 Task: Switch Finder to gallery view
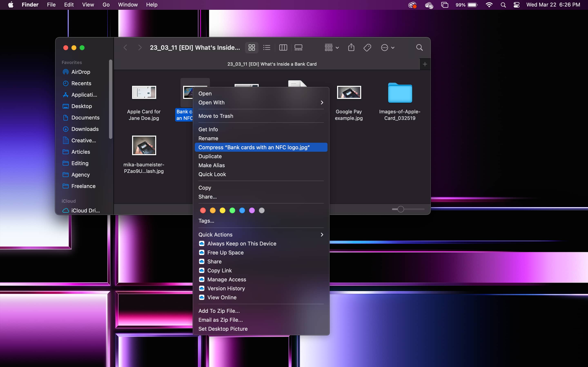coord(298,48)
